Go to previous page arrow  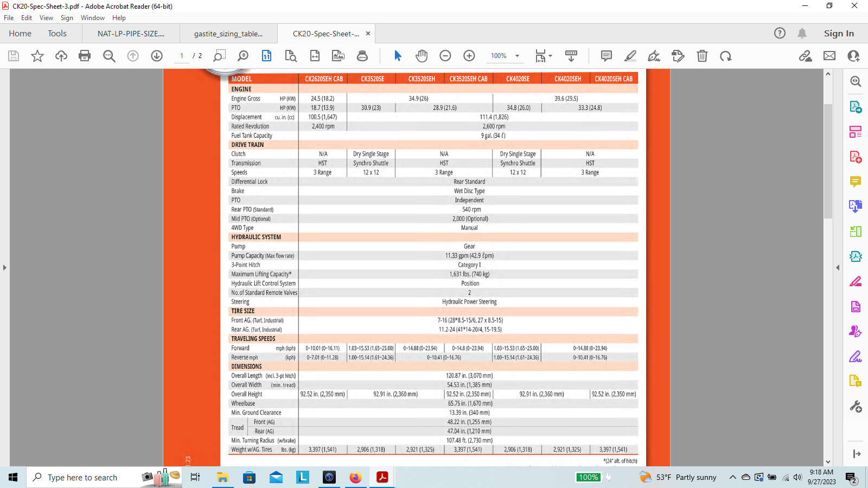click(x=133, y=56)
